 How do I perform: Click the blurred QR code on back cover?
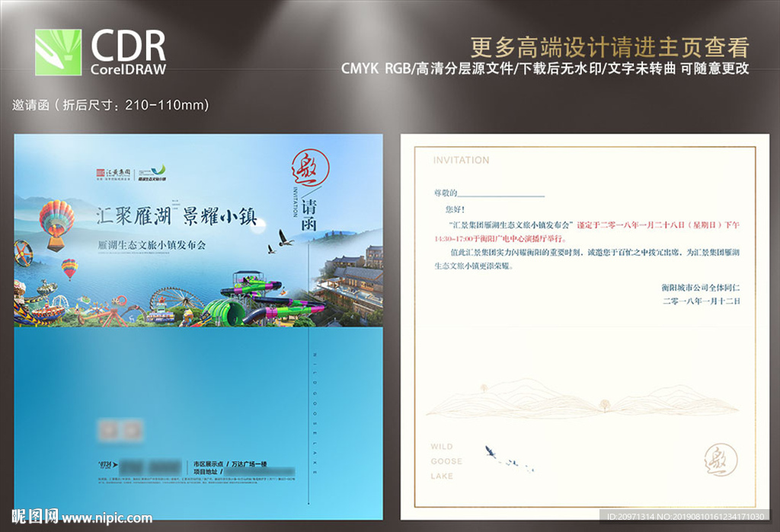tap(121, 431)
